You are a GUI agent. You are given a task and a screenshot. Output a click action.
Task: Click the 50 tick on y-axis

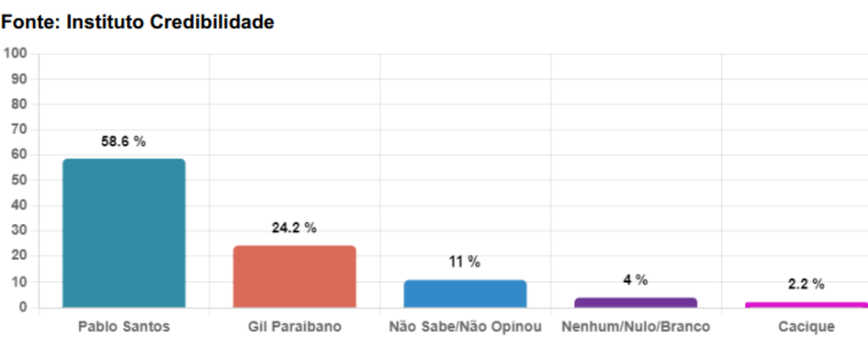coord(19,180)
